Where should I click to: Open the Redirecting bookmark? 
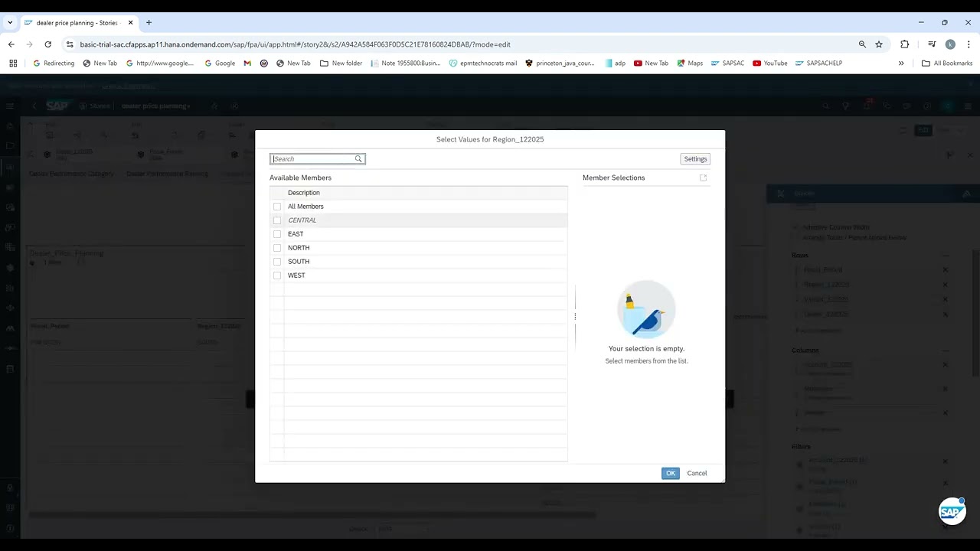(54, 64)
